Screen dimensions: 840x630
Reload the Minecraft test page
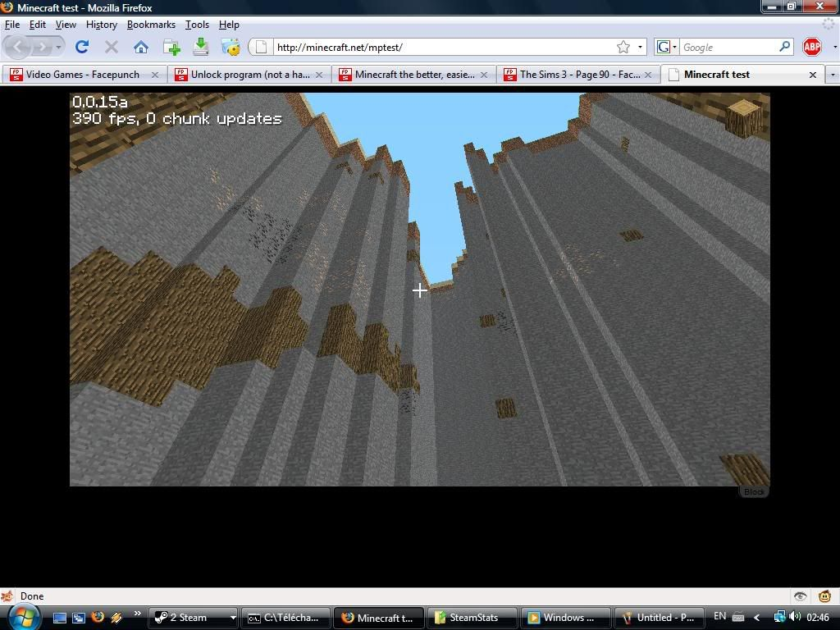point(81,47)
